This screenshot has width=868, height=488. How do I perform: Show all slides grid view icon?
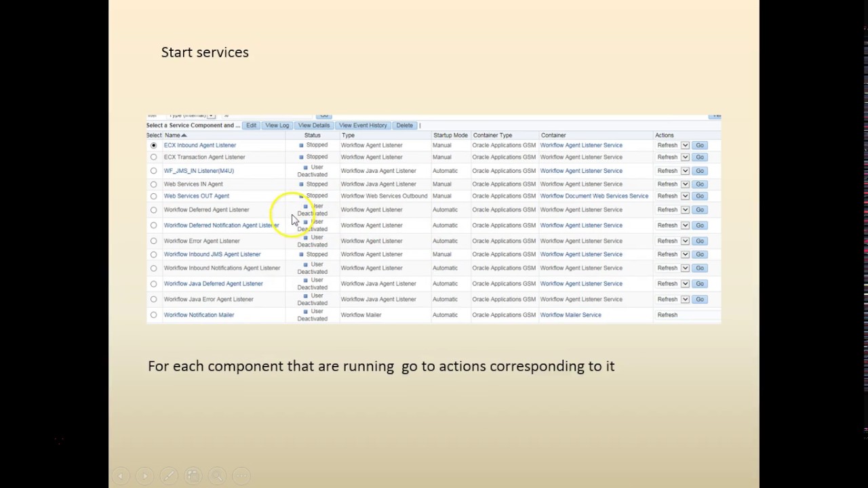193,476
